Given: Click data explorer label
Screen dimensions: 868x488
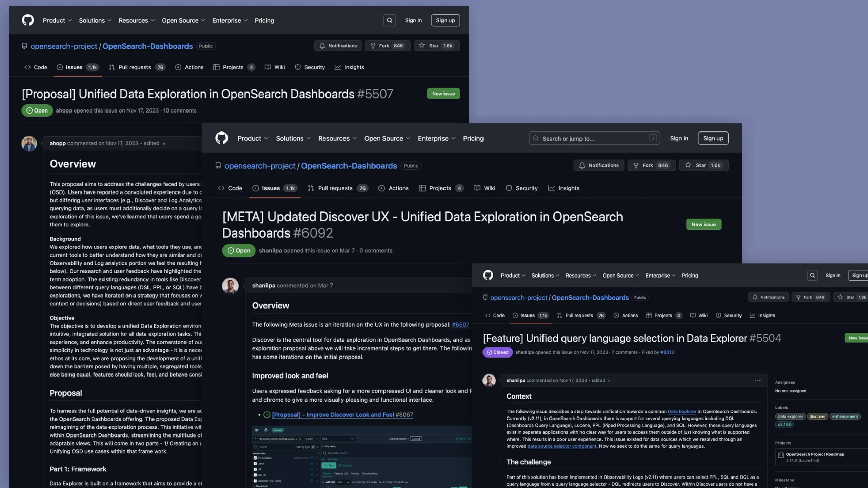Looking at the screenshot, I should pyautogui.click(x=790, y=416).
